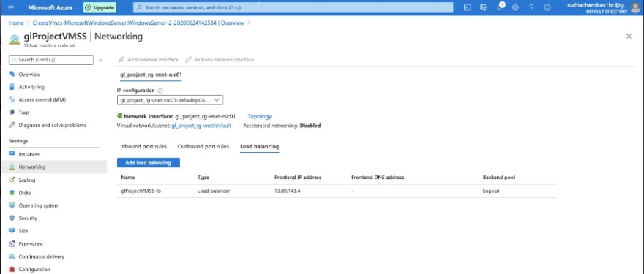Open Operating system settings
This screenshot has width=644, height=274.
click(39, 205)
